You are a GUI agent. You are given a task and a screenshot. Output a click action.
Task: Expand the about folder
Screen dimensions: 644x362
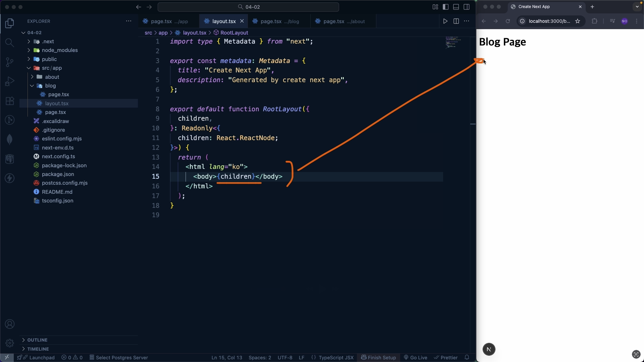52,77
